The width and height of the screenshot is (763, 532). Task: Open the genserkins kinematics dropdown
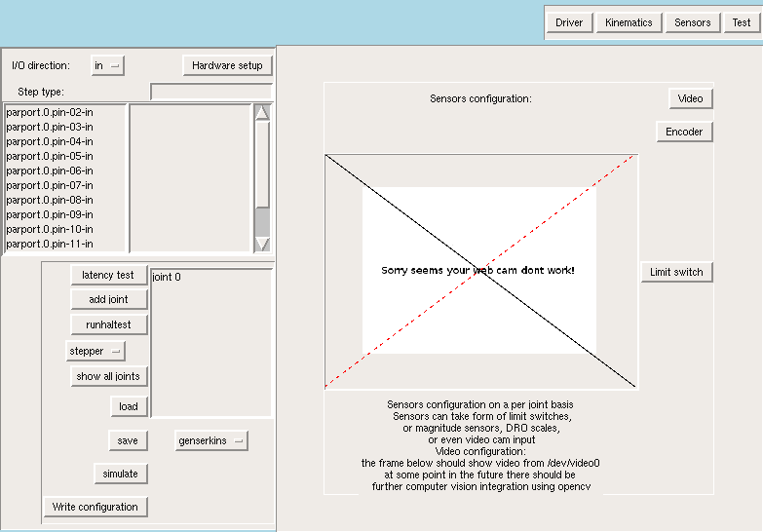211,440
